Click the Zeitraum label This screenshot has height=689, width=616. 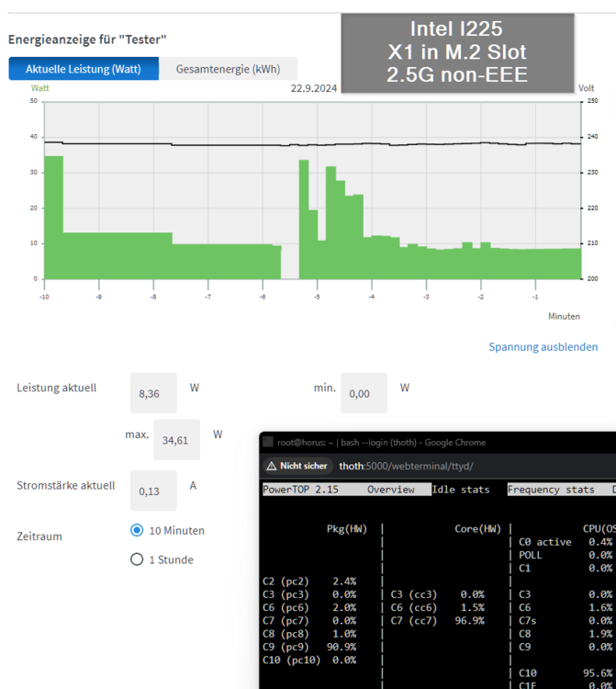pyautogui.click(x=39, y=537)
